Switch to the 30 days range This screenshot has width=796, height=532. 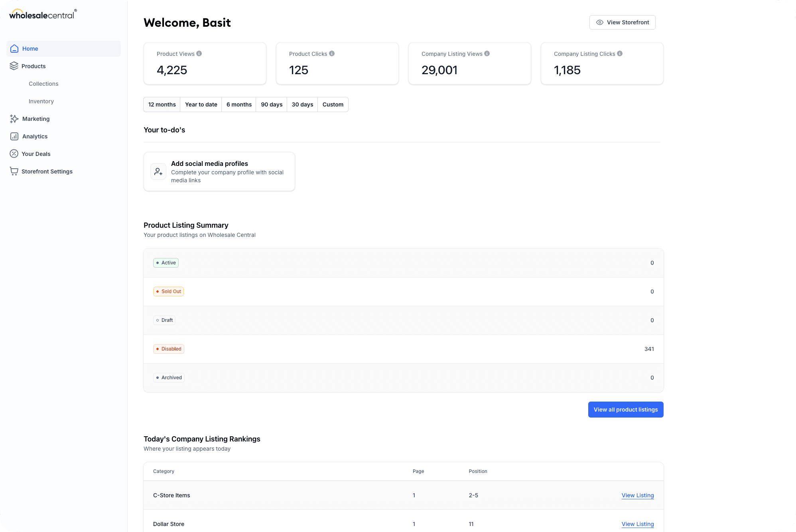[302, 104]
